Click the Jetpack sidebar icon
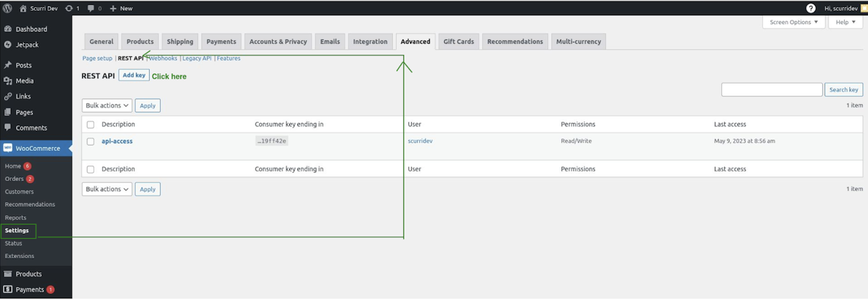The height and width of the screenshot is (300, 868). [8, 44]
